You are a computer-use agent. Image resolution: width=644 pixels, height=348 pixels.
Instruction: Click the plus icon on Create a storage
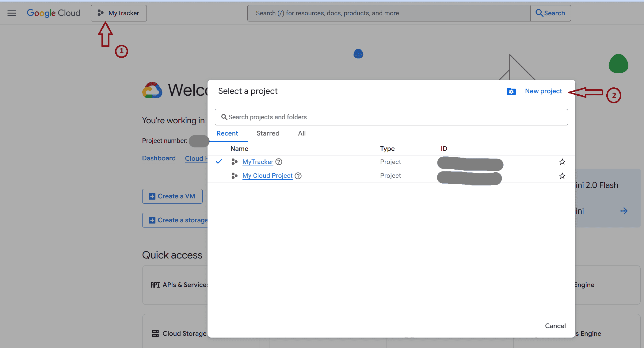point(152,220)
